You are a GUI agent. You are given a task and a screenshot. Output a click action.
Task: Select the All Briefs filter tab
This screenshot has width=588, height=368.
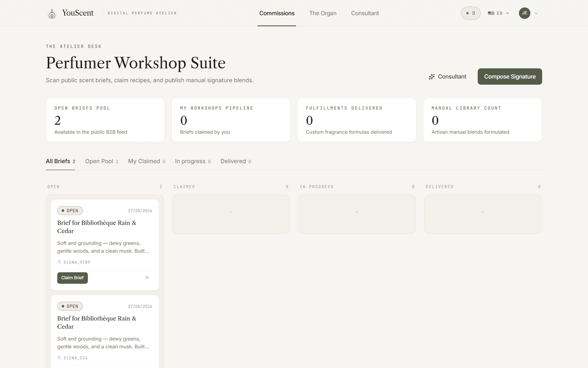tap(61, 161)
